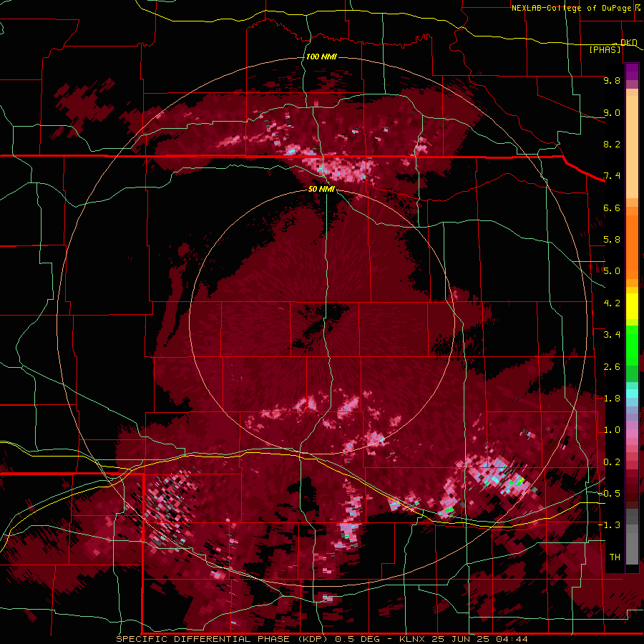Image resolution: width=644 pixels, height=644 pixels.
Task: Click the KLNX 25 JUN 25 04:44 timestamp
Action: (463, 639)
